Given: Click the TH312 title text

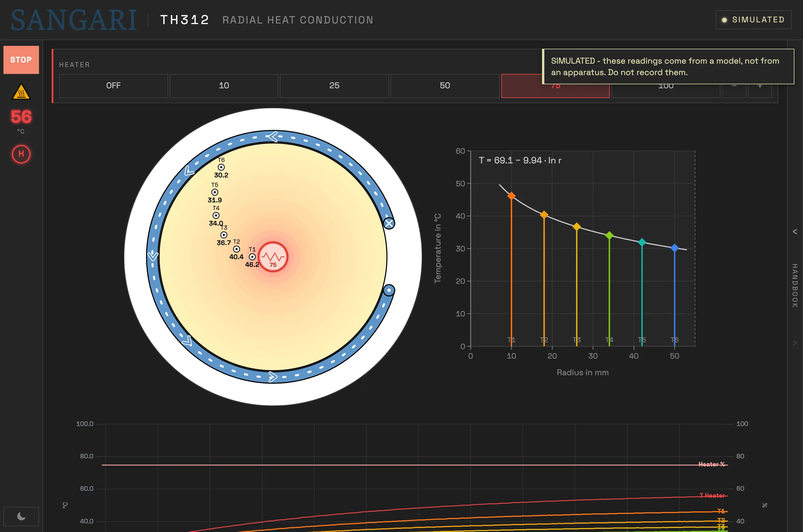Looking at the screenshot, I should pos(185,20).
